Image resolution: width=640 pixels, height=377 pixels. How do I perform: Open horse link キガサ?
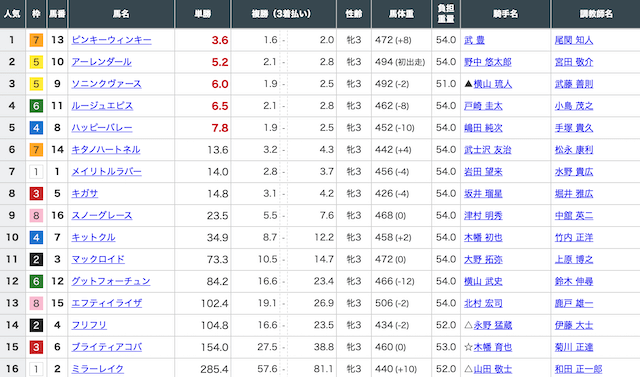[x=84, y=194]
